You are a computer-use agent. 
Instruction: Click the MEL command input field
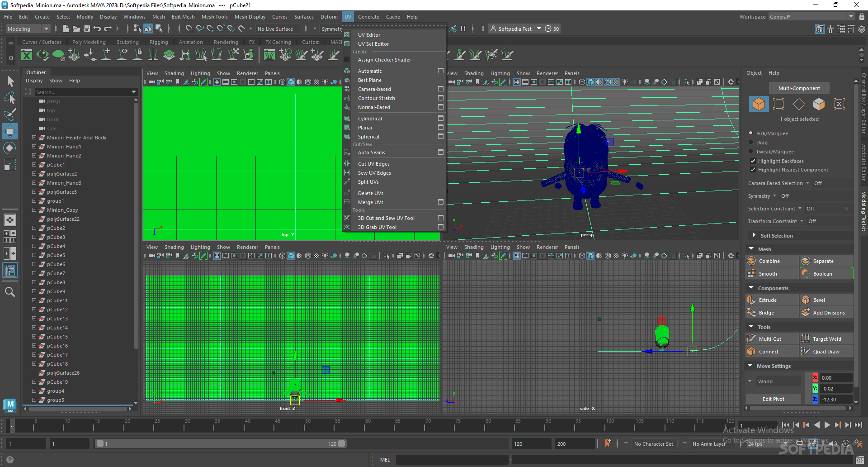point(452,460)
